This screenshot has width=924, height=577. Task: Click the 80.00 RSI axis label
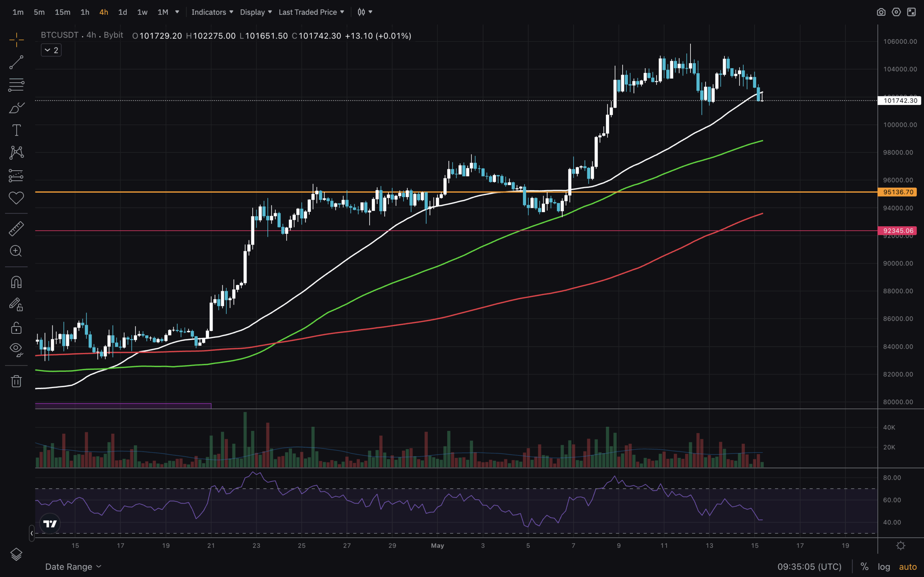[892, 478]
